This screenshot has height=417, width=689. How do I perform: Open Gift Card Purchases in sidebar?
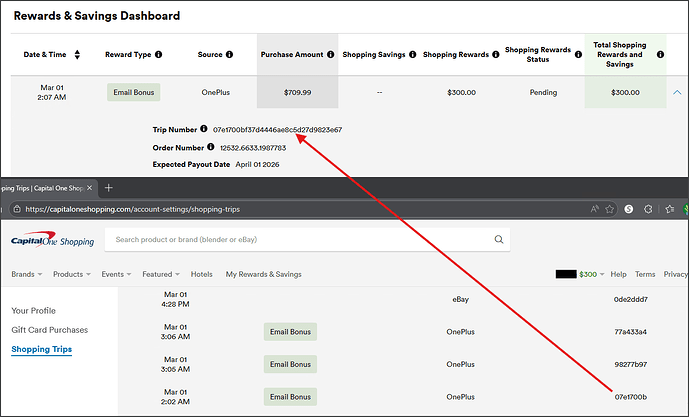coord(49,329)
